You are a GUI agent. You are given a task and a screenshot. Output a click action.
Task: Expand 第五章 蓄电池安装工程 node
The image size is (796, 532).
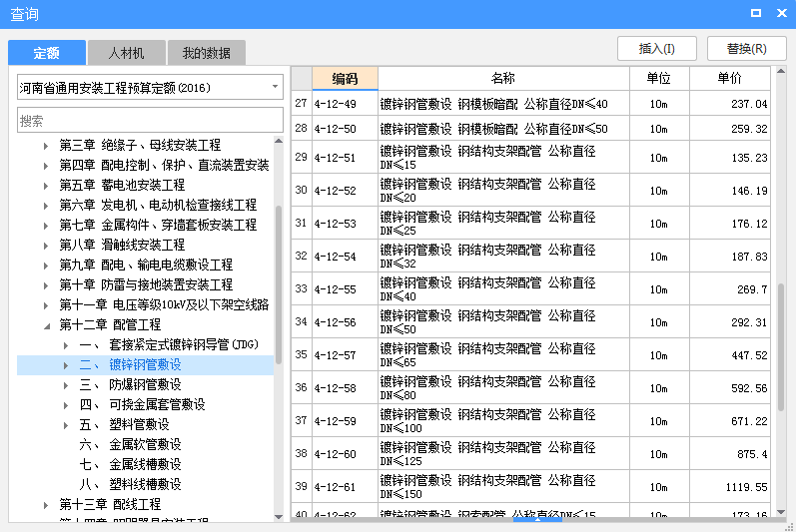46,186
